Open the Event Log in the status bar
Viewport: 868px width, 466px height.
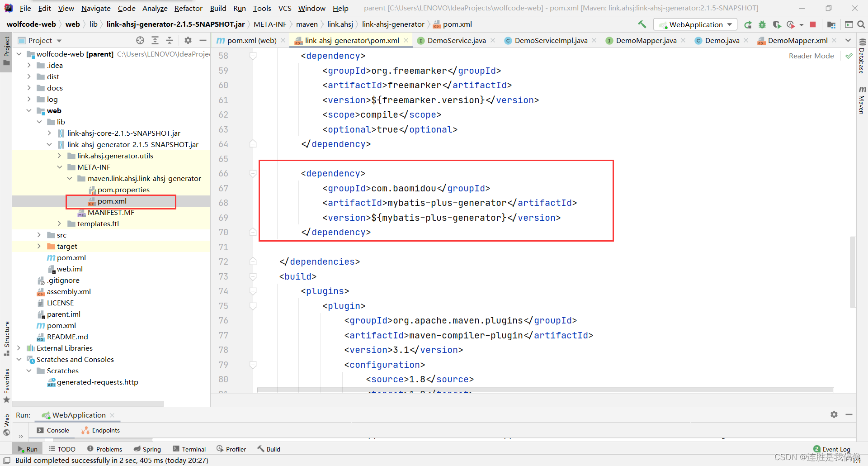click(x=835, y=448)
